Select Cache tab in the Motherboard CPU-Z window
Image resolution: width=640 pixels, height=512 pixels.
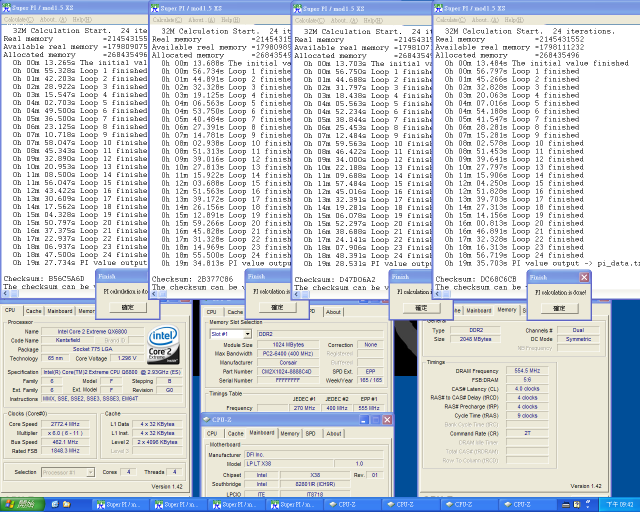pyautogui.click(x=236, y=434)
